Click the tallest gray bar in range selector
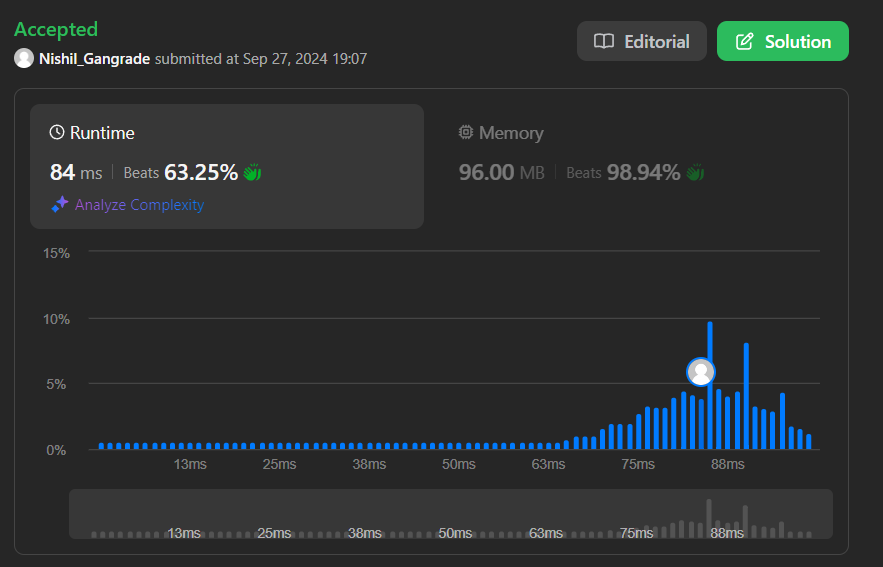883x567 pixels. [709, 518]
